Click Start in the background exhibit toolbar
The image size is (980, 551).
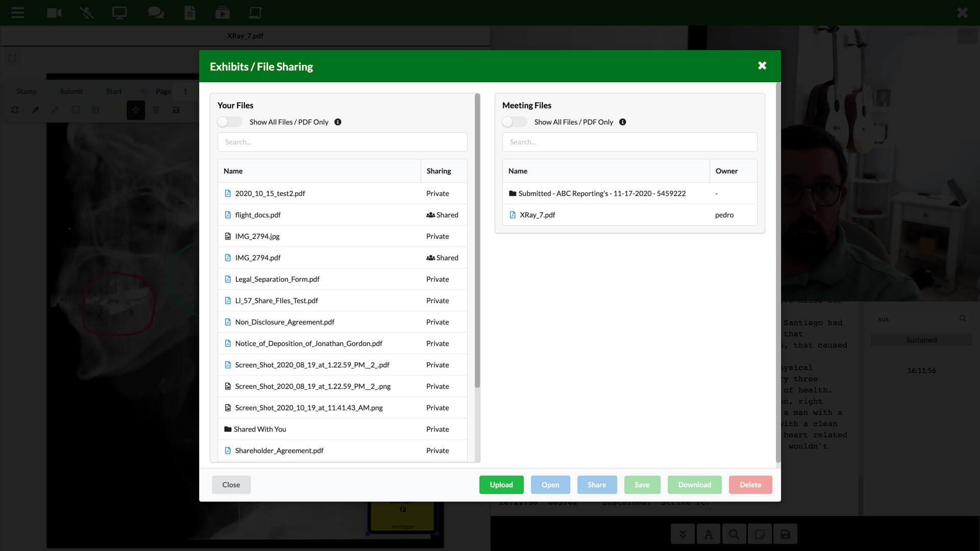114,91
